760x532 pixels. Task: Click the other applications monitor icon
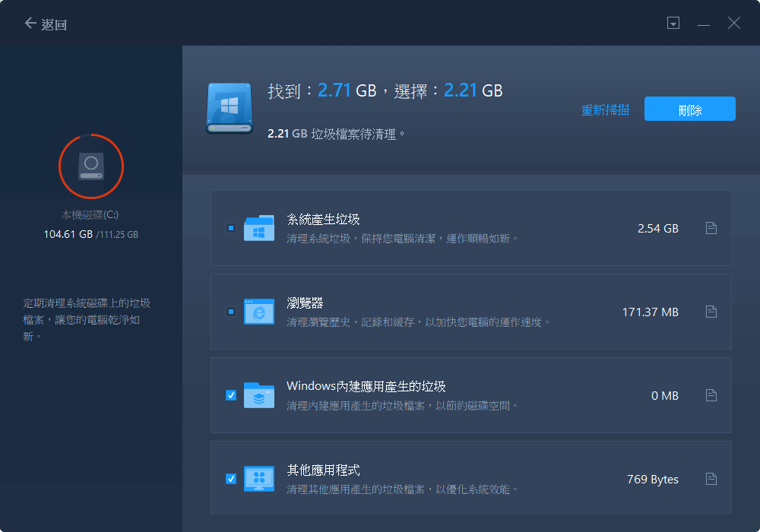[259, 479]
